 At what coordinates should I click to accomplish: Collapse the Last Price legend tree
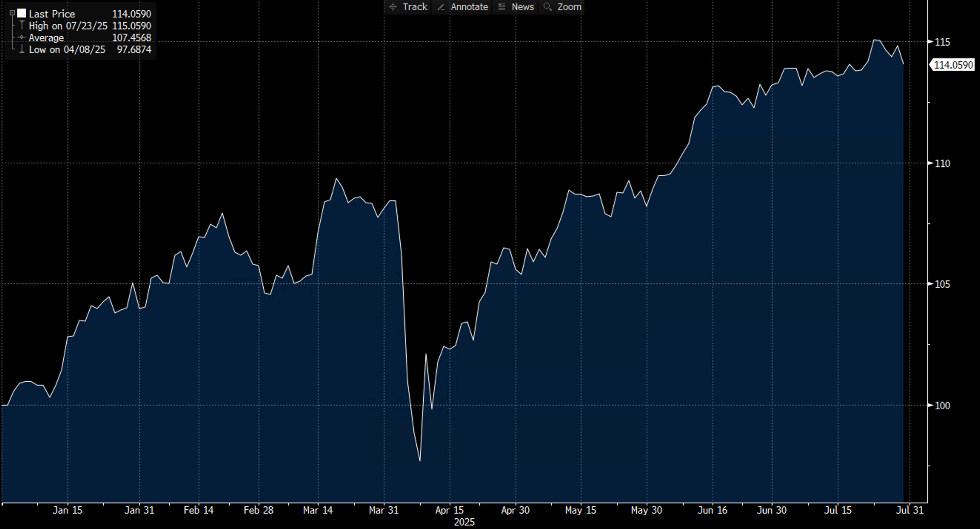tap(12, 13)
